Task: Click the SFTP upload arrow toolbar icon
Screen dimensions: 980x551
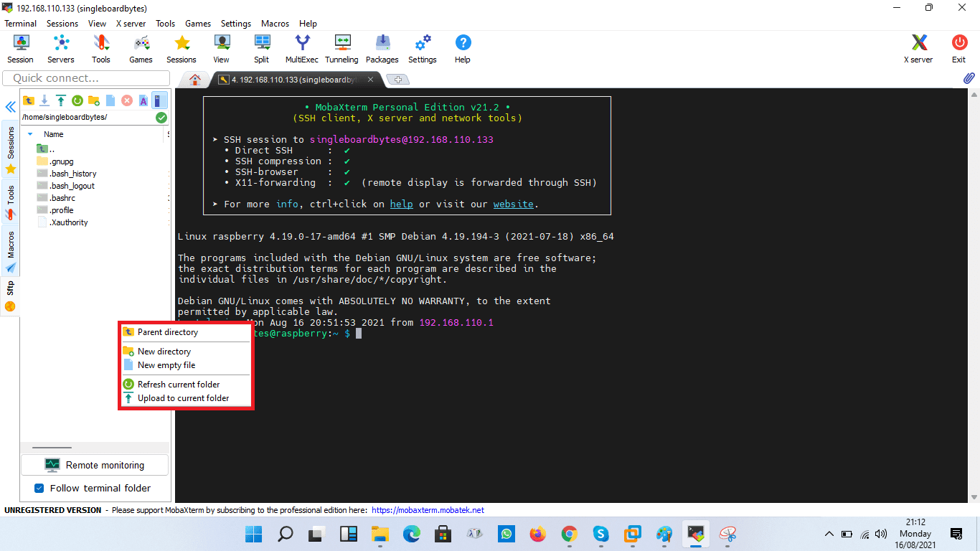Action: click(x=61, y=100)
